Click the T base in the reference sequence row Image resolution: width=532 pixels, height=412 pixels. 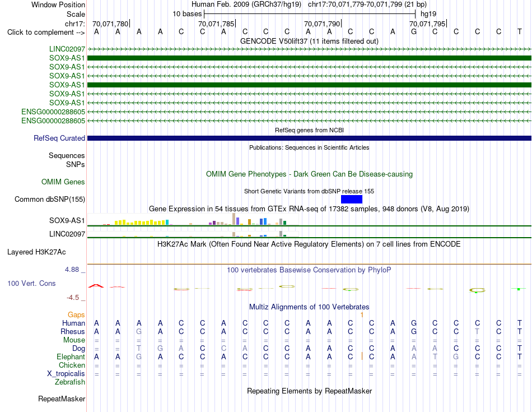click(520, 32)
